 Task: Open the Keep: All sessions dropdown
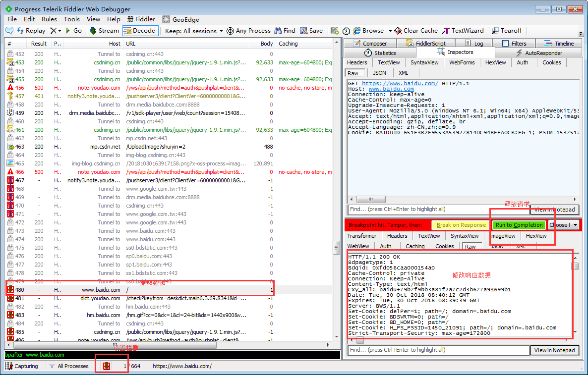[x=194, y=31]
